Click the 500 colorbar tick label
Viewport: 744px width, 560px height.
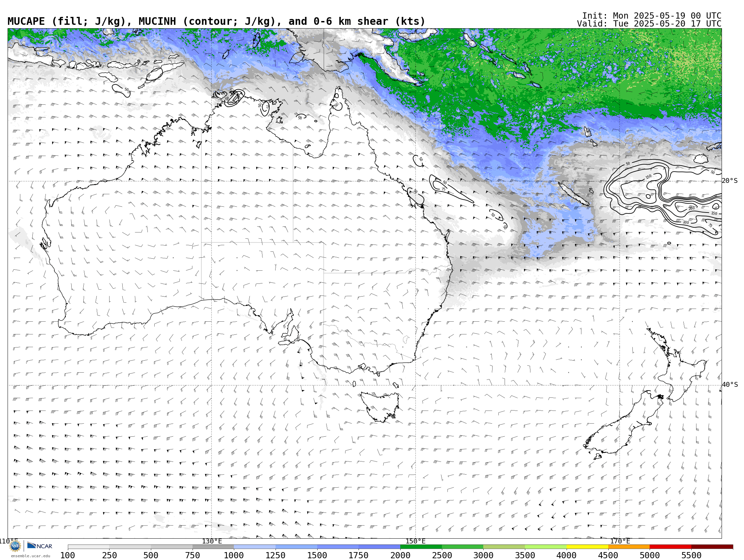[x=151, y=556]
